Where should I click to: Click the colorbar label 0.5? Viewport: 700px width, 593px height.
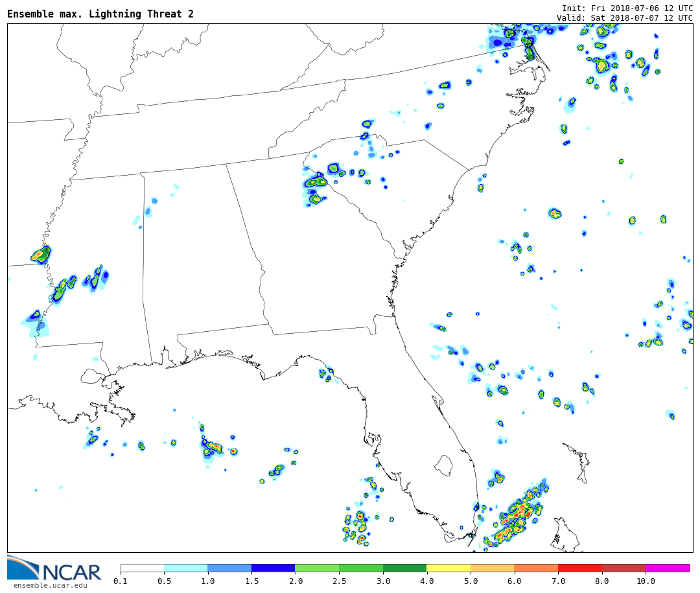164,581
